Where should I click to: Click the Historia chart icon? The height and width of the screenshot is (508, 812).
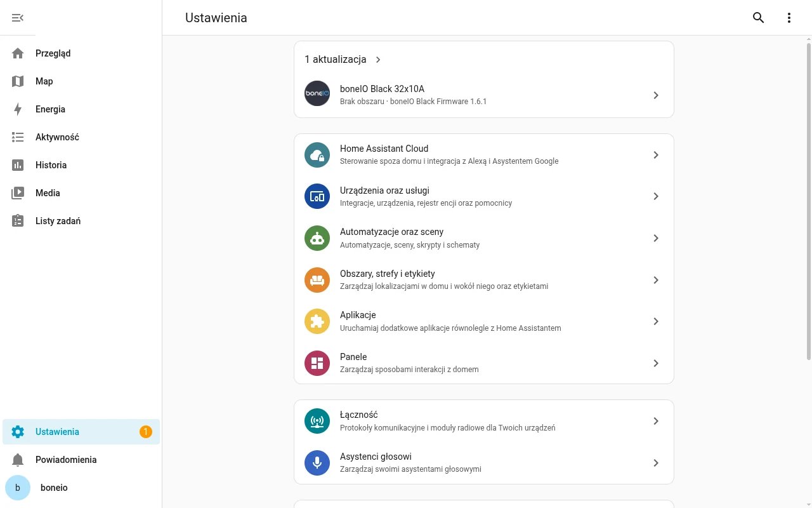pyautogui.click(x=18, y=165)
